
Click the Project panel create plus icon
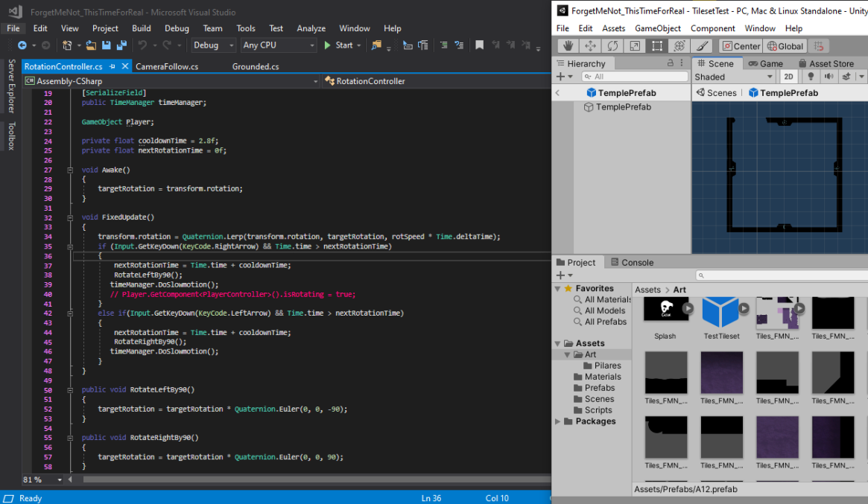[560, 275]
